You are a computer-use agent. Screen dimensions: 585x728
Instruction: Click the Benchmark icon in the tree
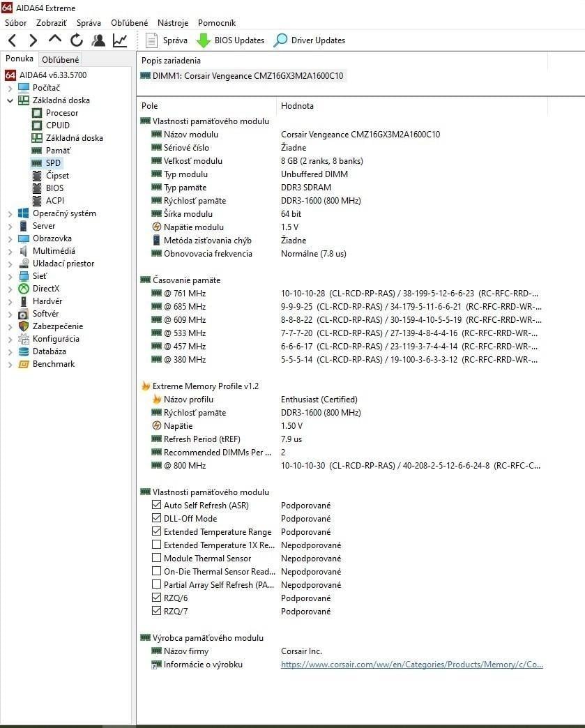pyautogui.click(x=24, y=364)
